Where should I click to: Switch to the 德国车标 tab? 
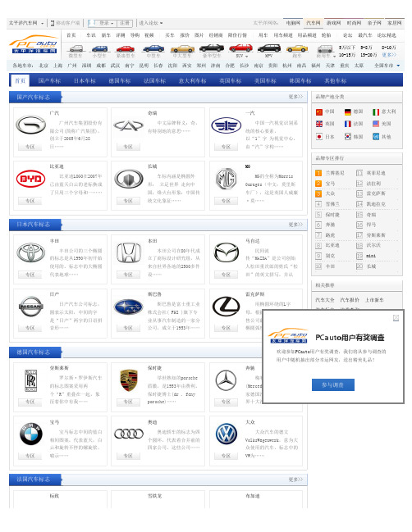[120, 81]
